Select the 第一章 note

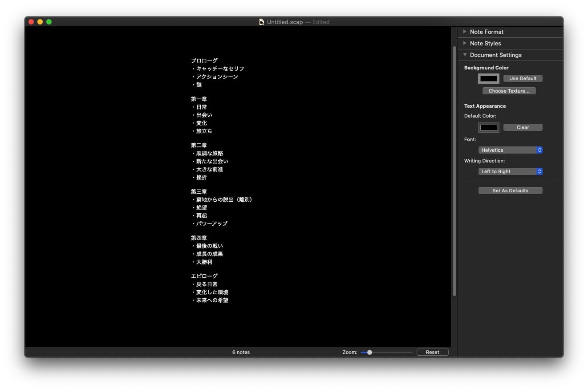click(x=199, y=99)
